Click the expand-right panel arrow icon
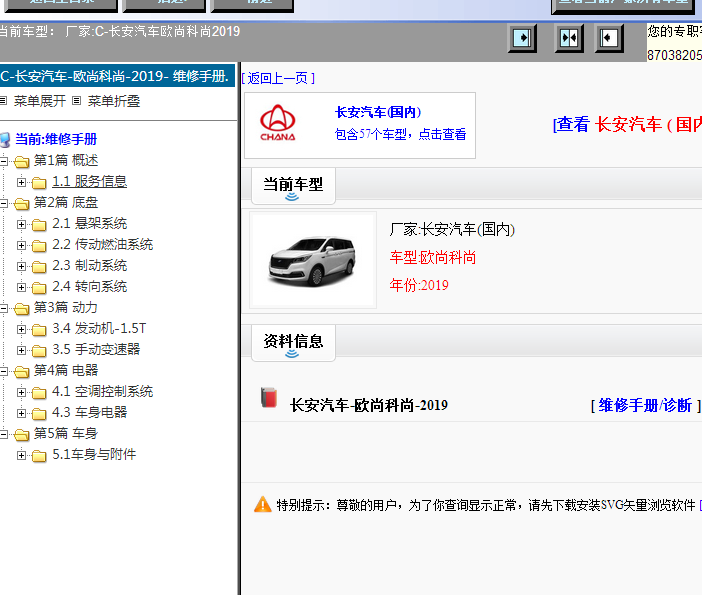Viewport: 702px width, 595px height. [522, 38]
